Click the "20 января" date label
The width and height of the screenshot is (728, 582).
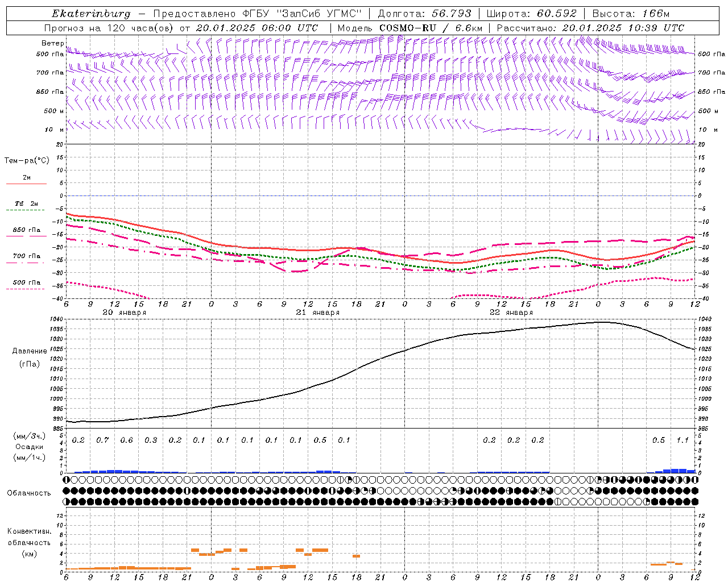tap(124, 313)
